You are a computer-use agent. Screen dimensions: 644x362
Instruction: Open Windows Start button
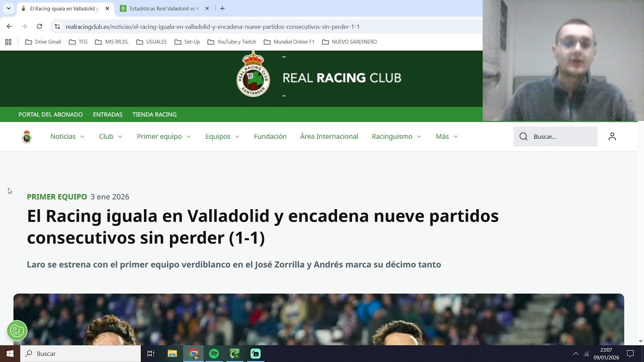10,353
